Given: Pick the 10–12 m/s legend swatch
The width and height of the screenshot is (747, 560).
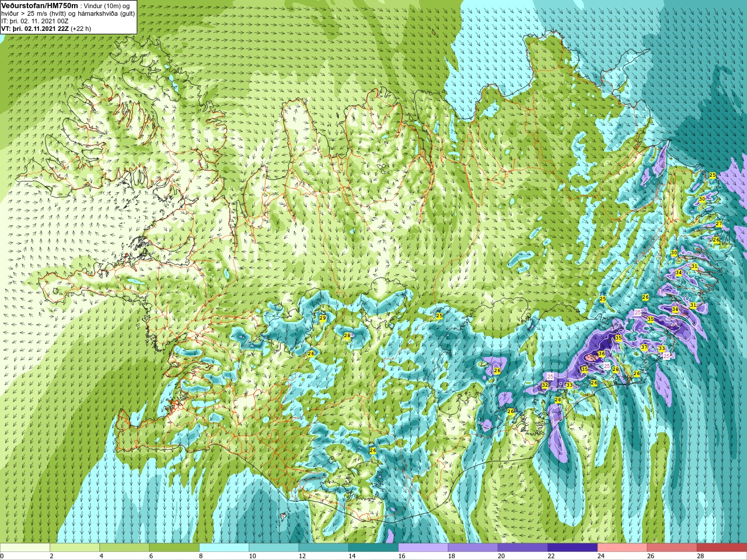Looking at the screenshot, I should click(x=274, y=548).
